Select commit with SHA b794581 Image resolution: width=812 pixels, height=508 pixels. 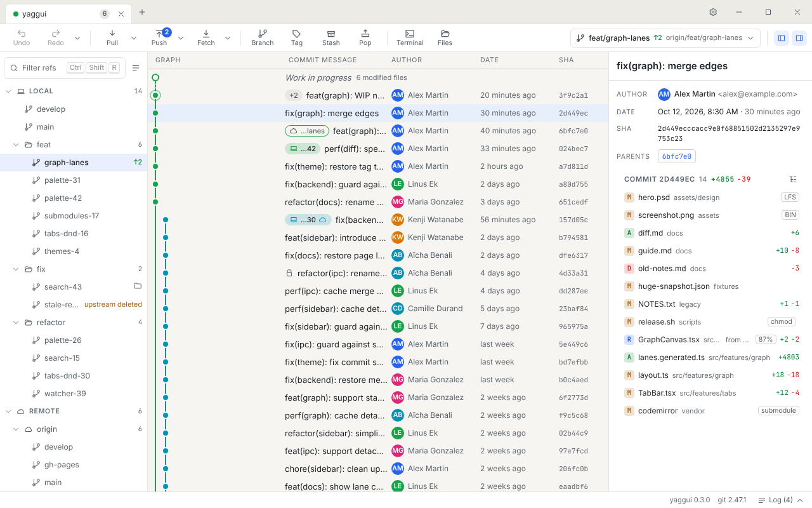(378, 237)
